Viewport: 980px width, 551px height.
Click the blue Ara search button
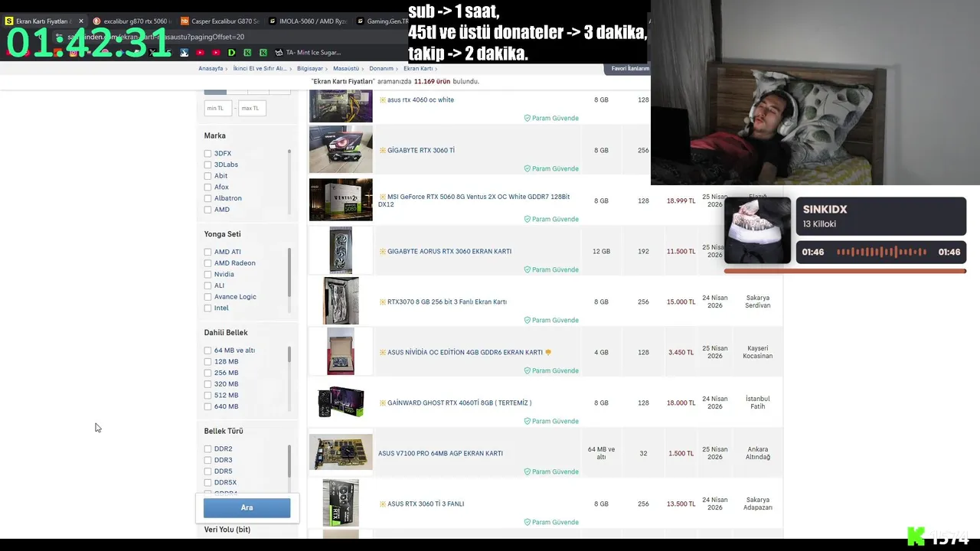click(x=247, y=507)
